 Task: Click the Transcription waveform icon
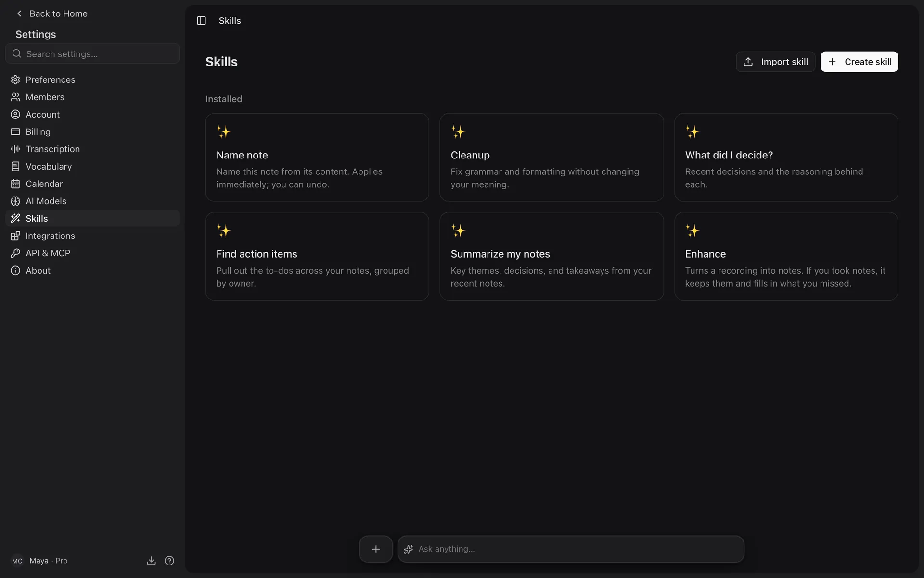[x=15, y=149]
